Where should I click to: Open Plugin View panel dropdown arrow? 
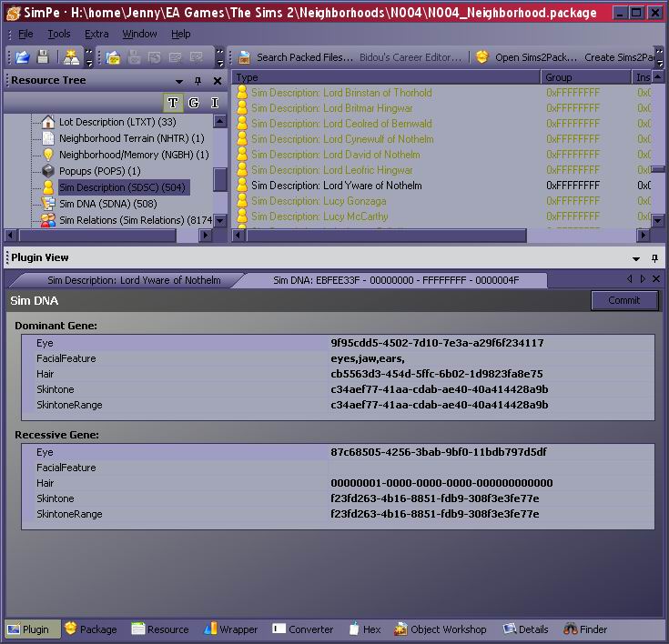636,258
